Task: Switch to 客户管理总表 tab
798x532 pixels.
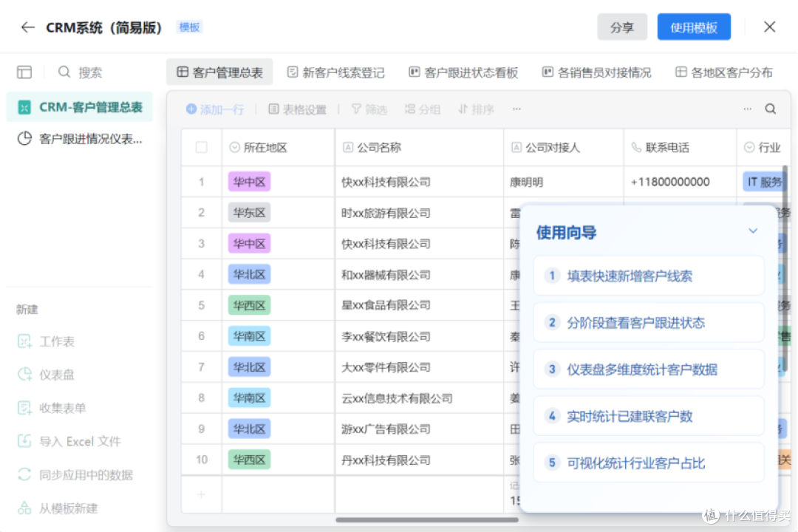Action: (x=219, y=72)
